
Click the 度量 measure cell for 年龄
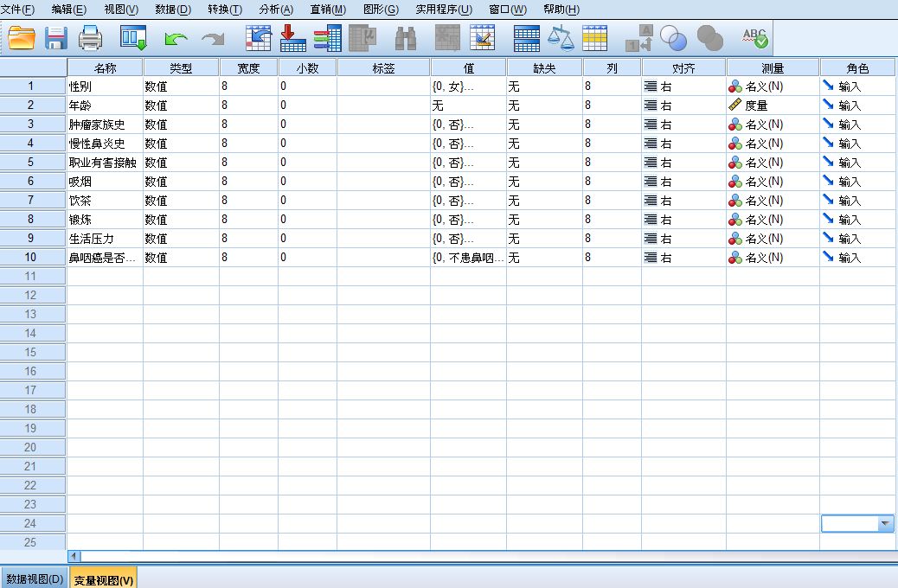point(773,105)
